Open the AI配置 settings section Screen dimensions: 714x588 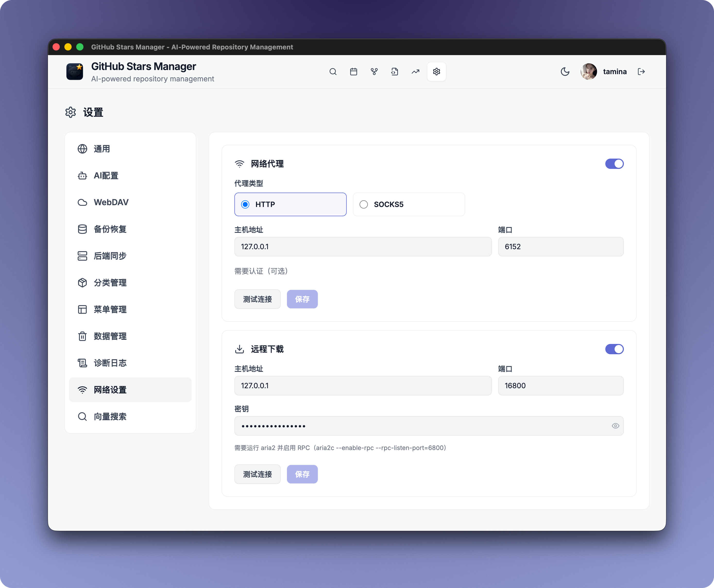click(x=130, y=176)
